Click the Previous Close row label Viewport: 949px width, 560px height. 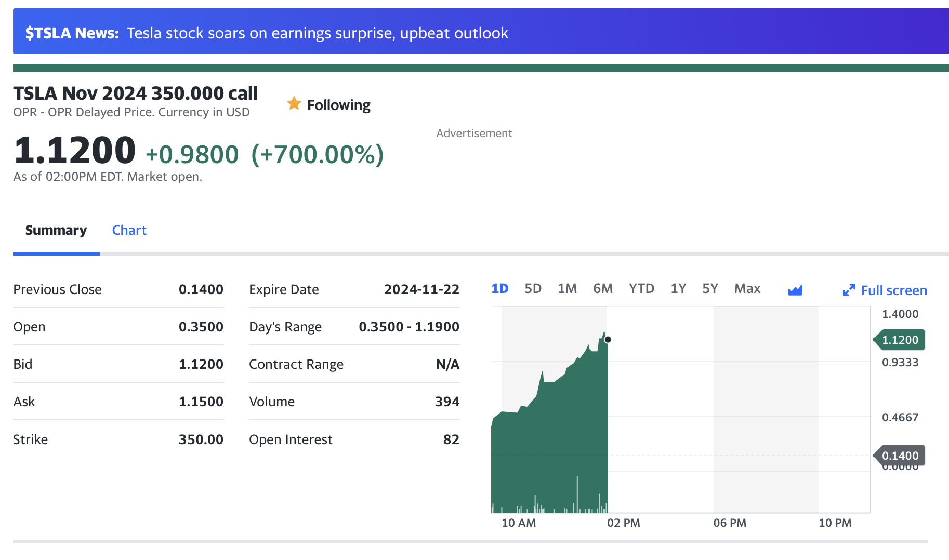pos(57,289)
